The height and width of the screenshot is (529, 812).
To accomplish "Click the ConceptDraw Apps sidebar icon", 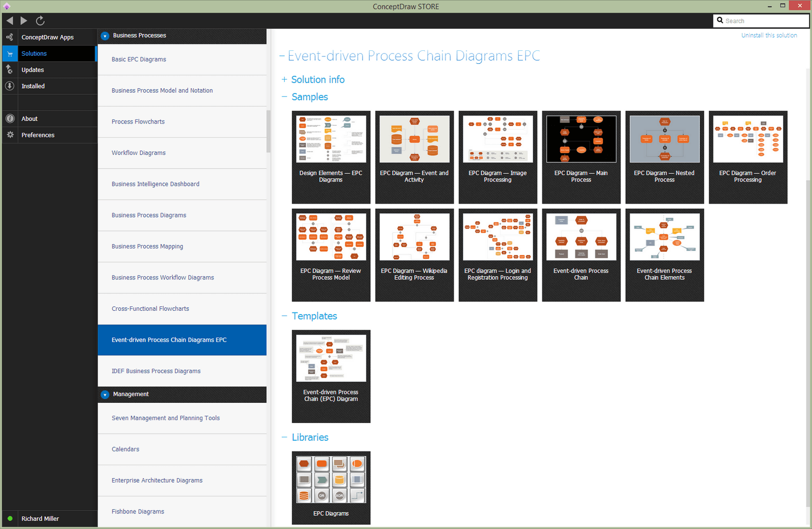I will pos(10,37).
